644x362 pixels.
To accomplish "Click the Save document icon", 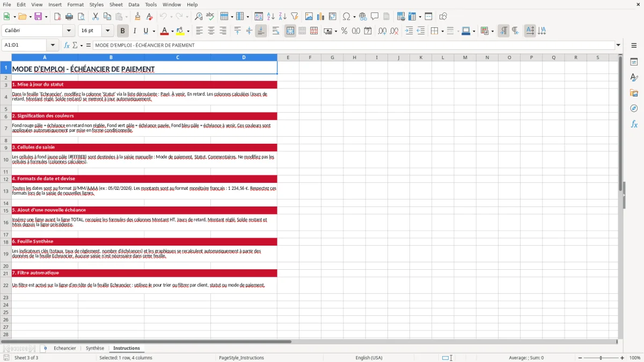I will pyautogui.click(x=38, y=17).
